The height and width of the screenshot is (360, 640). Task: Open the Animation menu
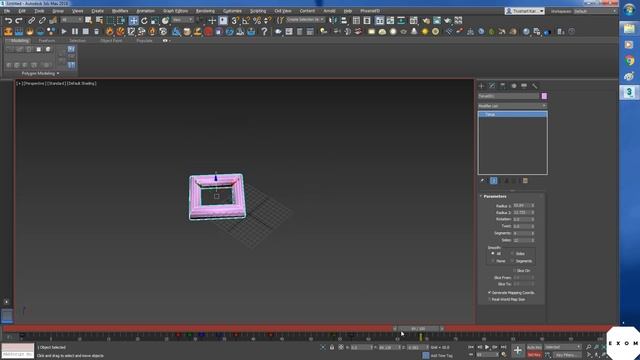pyautogui.click(x=145, y=11)
